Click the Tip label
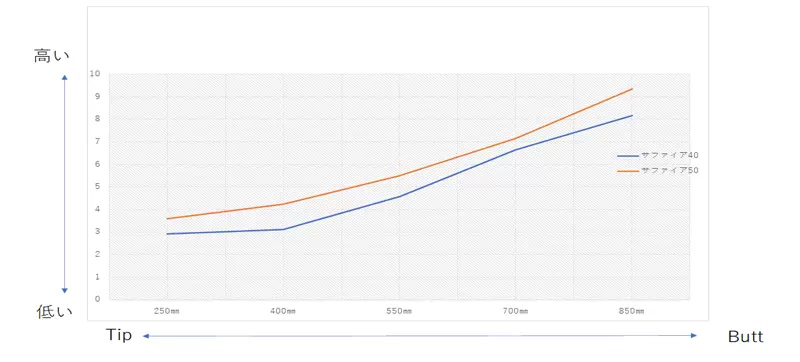800x362 pixels. pos(119,335)
